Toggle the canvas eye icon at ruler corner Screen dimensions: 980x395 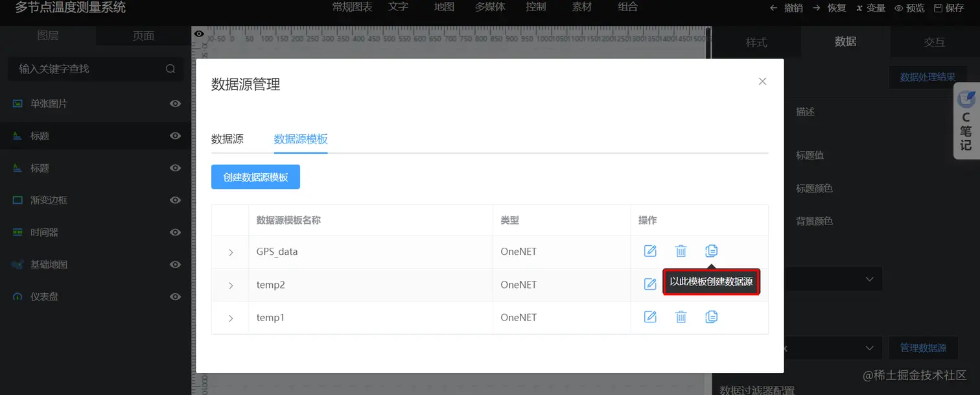(199, 34)
